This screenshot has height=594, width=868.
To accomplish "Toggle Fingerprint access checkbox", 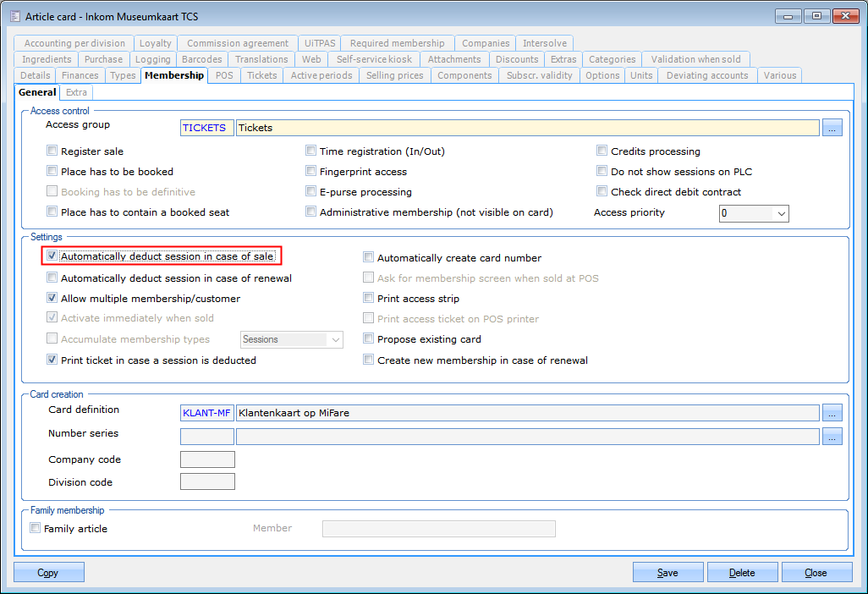I will [311, 172].
